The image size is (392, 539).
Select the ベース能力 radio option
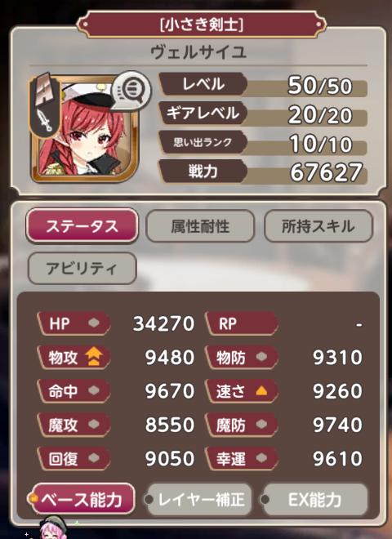pyautogui.click(x=81, y=499)
